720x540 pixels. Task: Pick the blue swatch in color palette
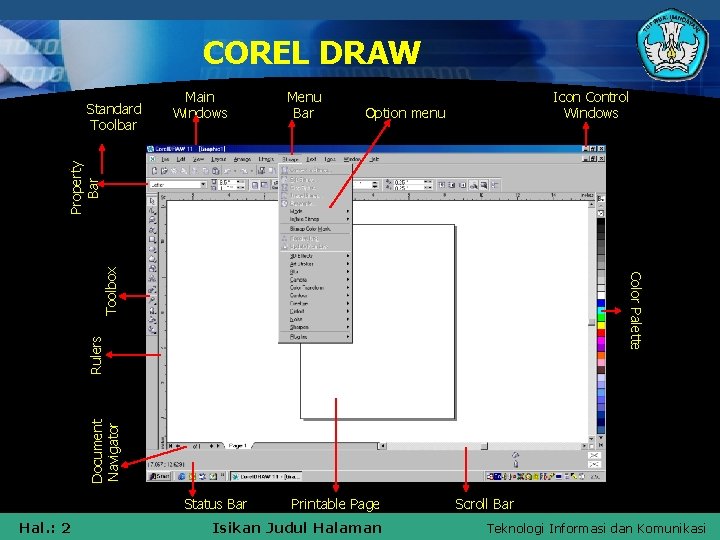coord(601,303)
